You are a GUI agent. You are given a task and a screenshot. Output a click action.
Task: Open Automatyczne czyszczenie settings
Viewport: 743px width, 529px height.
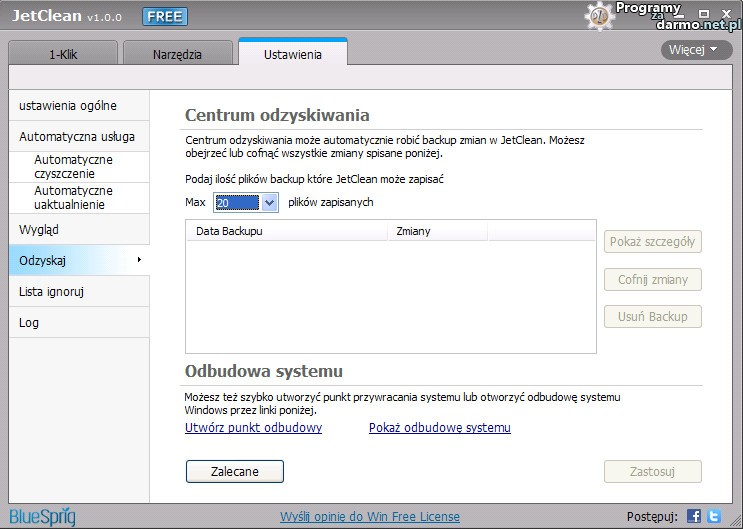click(74, 167)
